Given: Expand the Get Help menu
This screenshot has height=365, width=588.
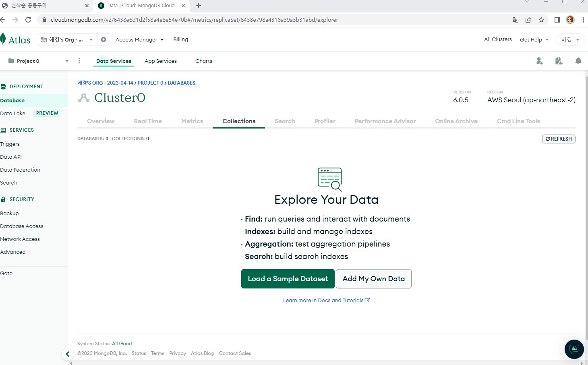Looking at the screenshot, I should point(534,39).
